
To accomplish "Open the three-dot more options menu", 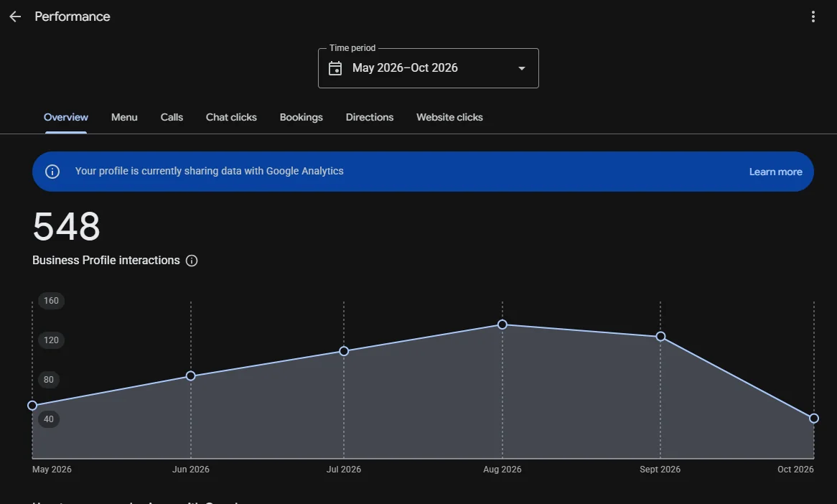I will (x=813, y=17).
